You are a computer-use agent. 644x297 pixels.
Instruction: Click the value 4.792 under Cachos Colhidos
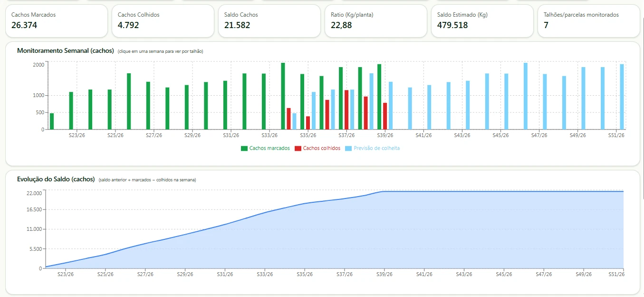[x=128, y=25]
